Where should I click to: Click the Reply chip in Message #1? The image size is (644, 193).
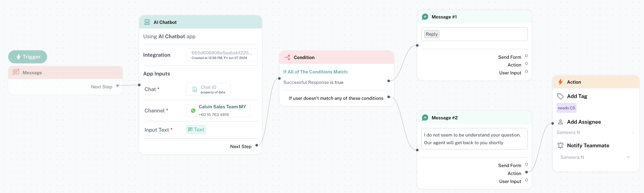pos(432,34)
